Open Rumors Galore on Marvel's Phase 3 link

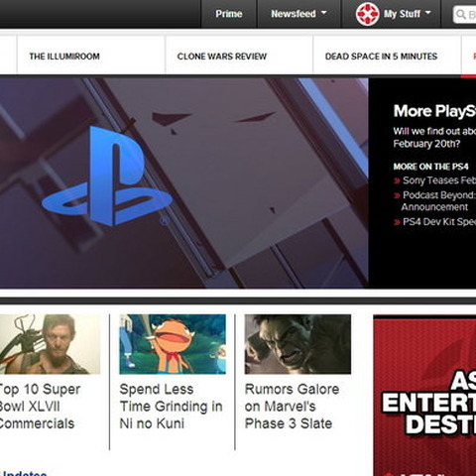point(292,407)
